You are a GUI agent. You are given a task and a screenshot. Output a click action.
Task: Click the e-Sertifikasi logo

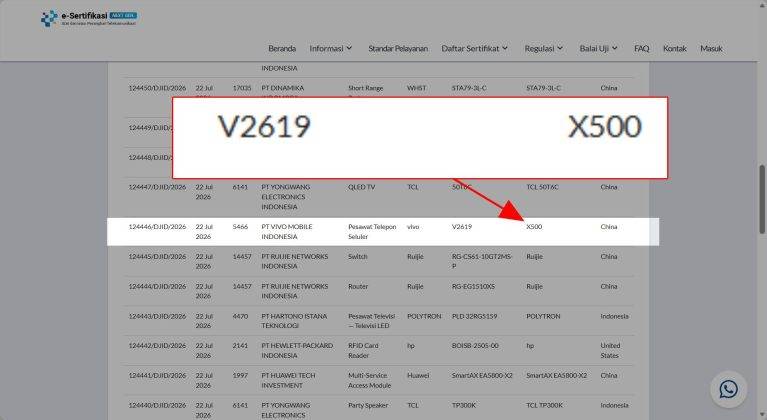tap(89, 18)
